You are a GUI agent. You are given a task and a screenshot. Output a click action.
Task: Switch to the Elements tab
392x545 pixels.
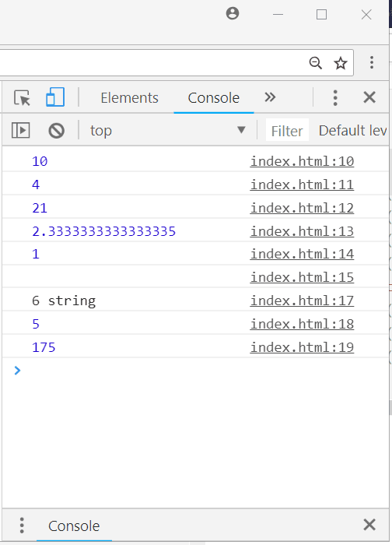click(130, 97)
